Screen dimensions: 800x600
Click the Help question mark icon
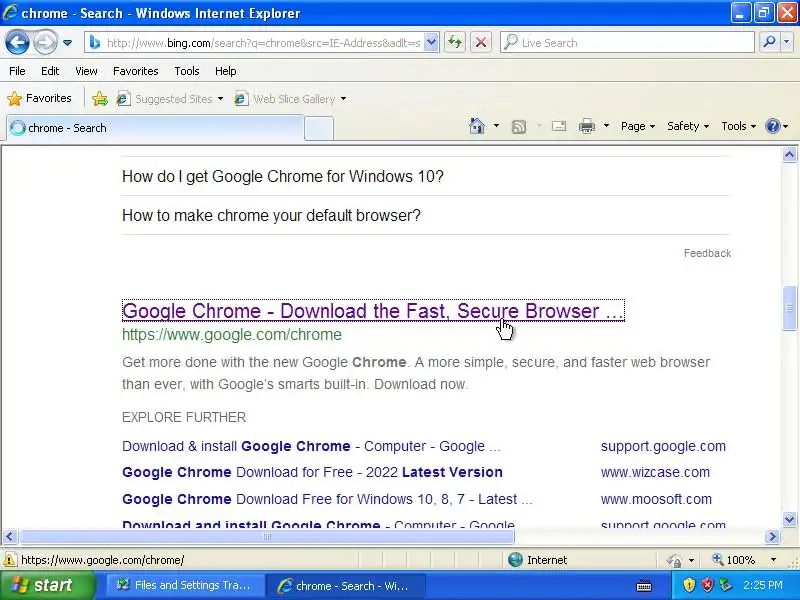point(773,126)
